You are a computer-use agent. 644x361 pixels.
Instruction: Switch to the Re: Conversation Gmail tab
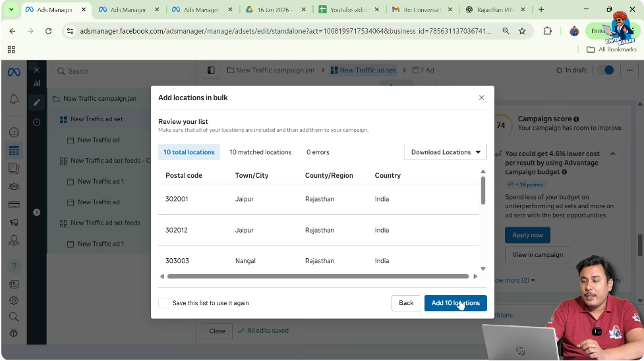(x=422, y=9)
